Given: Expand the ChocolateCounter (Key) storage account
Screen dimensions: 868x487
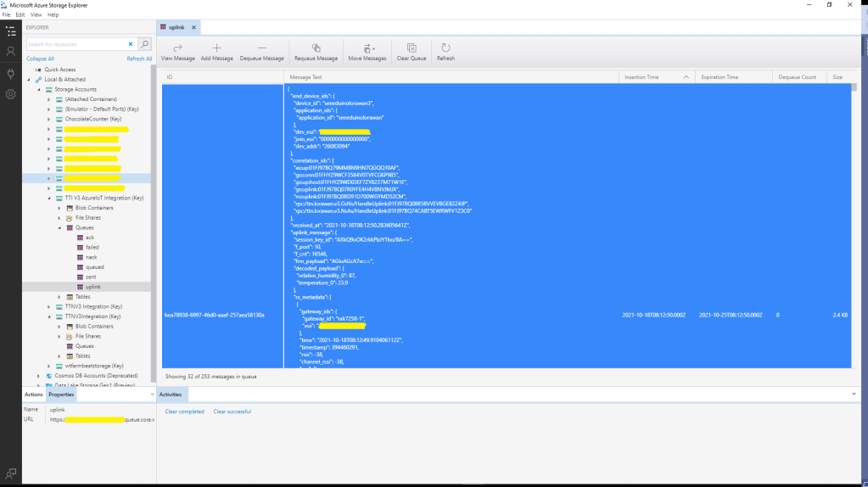Looking at the screenshot, I should pyautogui.click(x=49, y=119).
